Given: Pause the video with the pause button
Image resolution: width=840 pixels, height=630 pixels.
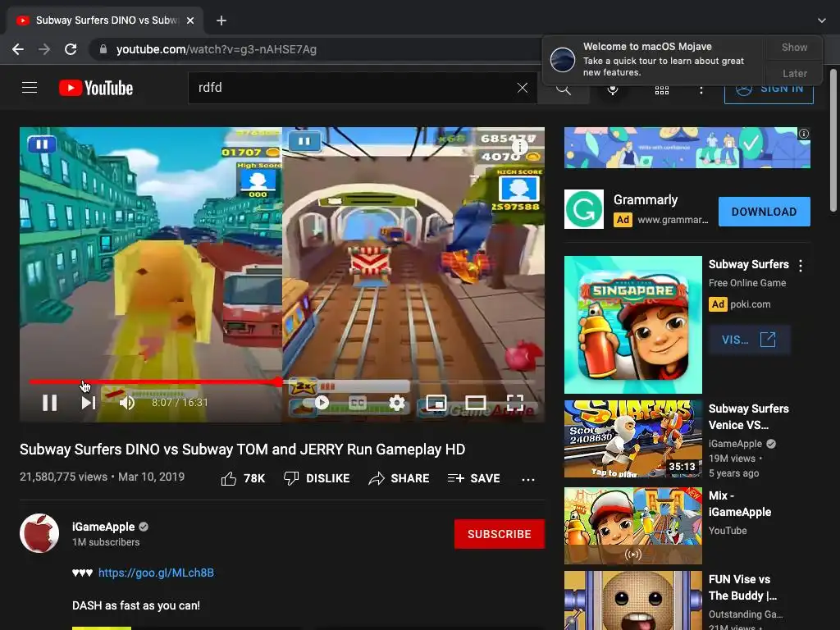Looking at the screenshot, I should (50, 402).
